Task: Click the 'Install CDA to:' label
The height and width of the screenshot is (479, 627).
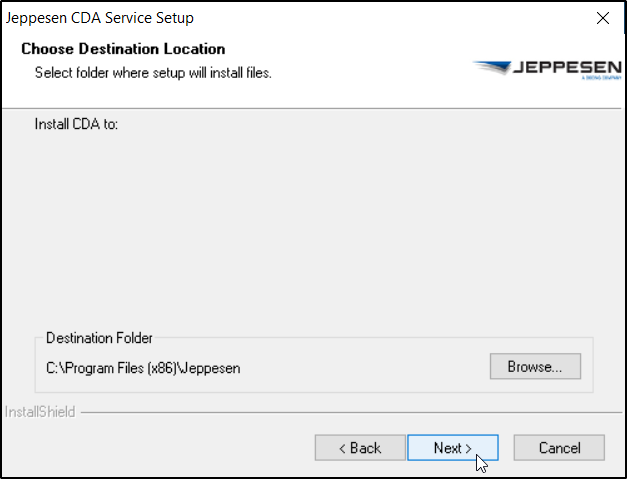Action: click(x=77, y=125)
